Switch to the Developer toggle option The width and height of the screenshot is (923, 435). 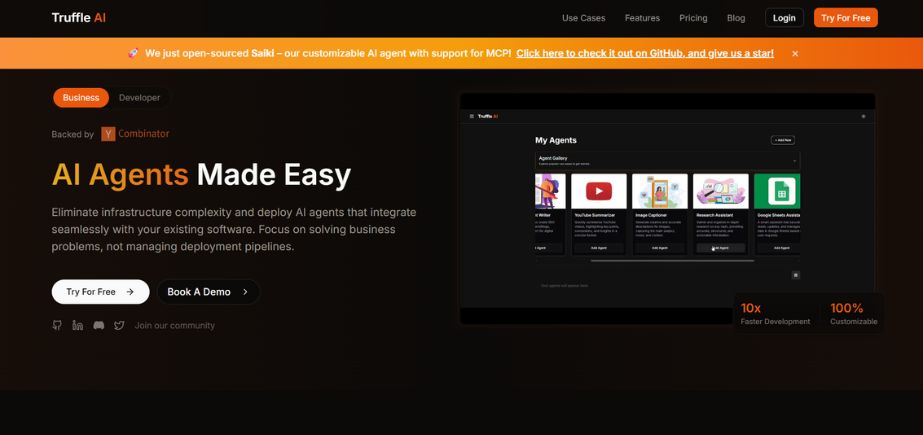point(139,97)
